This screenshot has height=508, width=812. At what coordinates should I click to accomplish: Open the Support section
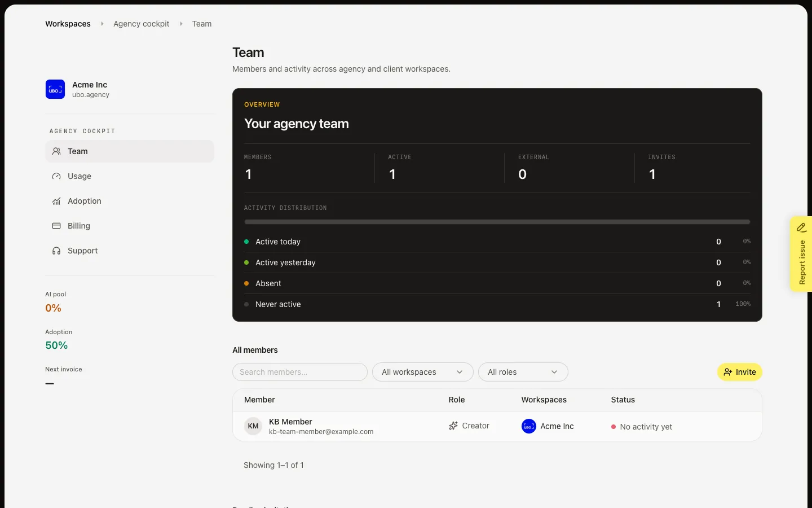coord(130,251)
